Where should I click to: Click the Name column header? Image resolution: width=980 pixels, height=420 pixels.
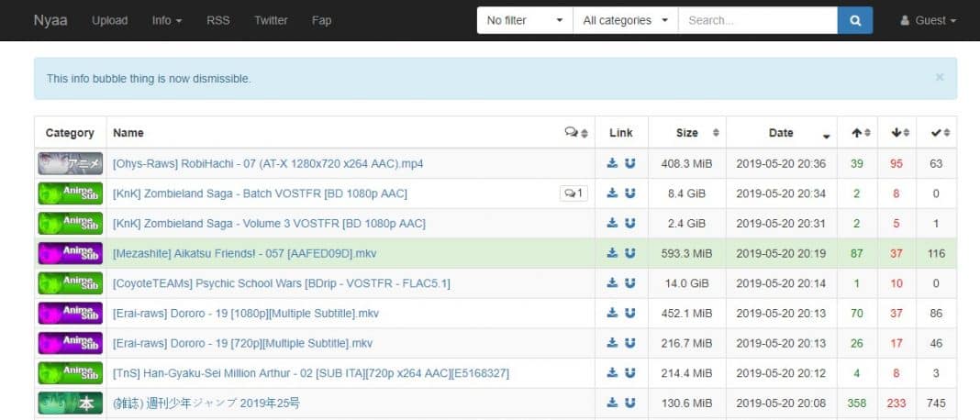click(x=128, y=132)
